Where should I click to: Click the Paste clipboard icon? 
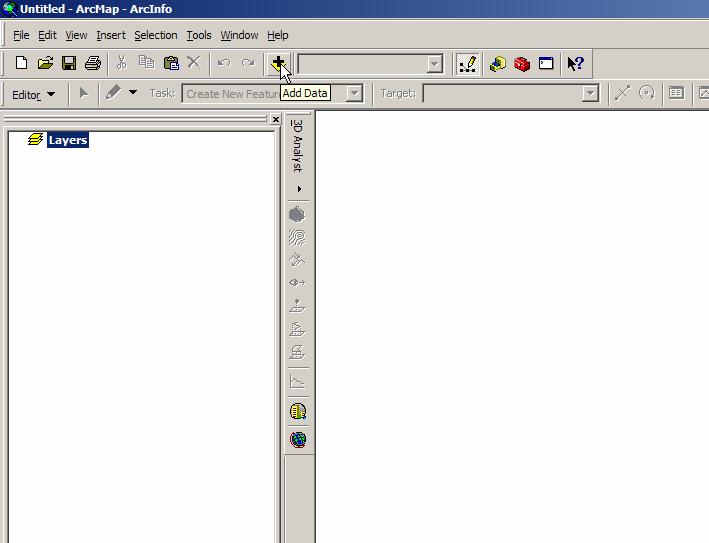pos(171,63)
